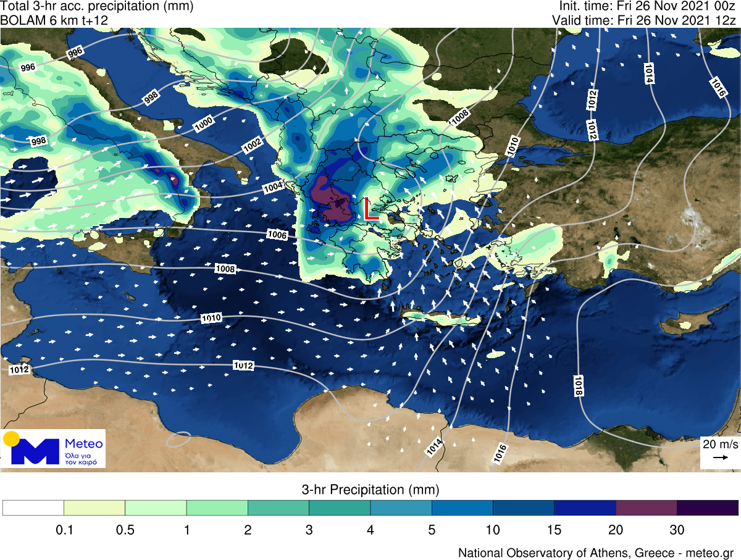Click the 1018 isobar label
The height and width of the screenshot is (560, 741).
click(x=579, y=386)
